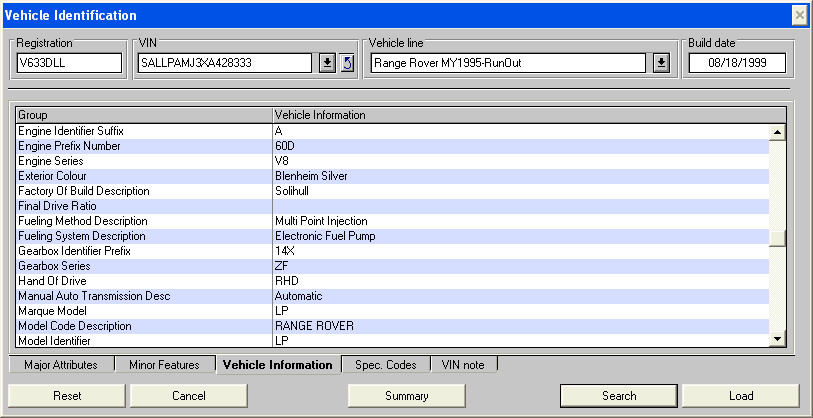Open the Vehicle line dropdown list

point(661,63)
